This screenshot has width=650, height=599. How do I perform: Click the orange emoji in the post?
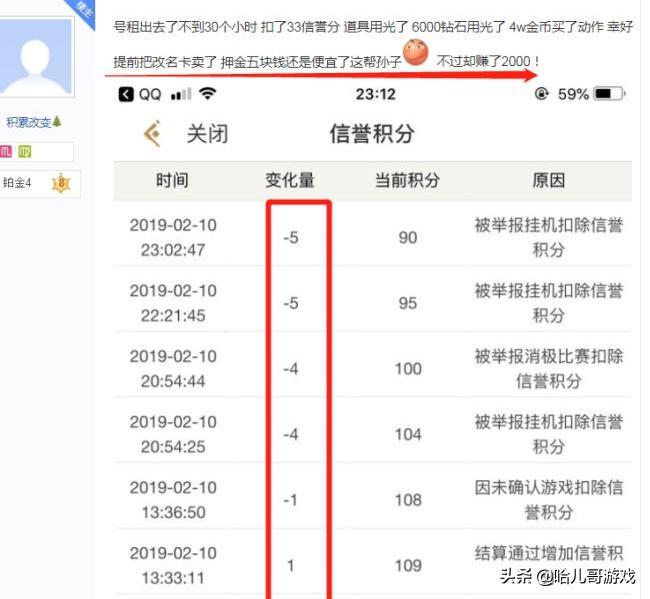click(415, 52)
